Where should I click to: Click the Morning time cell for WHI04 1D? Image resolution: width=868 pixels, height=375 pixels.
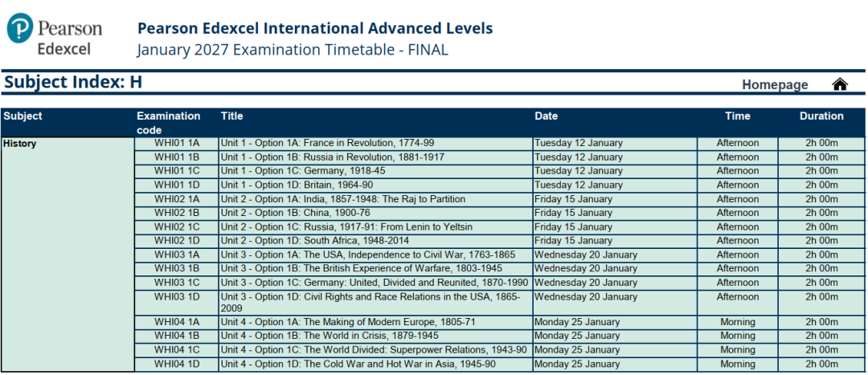pyautogui.click(x=737, y=364)
